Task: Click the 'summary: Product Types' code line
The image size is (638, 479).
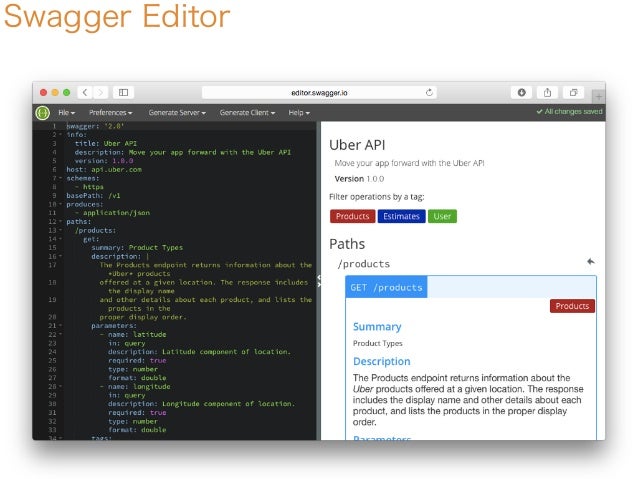Action: (x=137, y=247)
